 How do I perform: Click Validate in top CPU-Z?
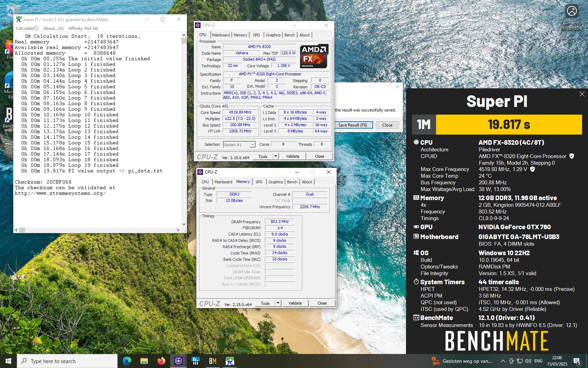click(293, 156)
